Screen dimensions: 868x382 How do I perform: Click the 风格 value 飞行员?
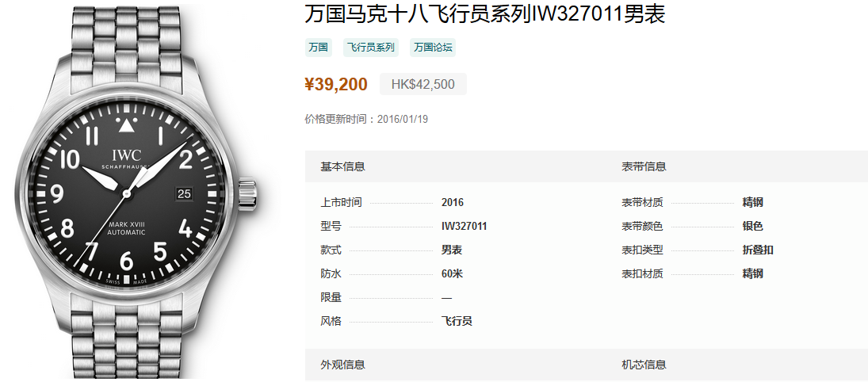pyautogui.click(x=457, y=321)
